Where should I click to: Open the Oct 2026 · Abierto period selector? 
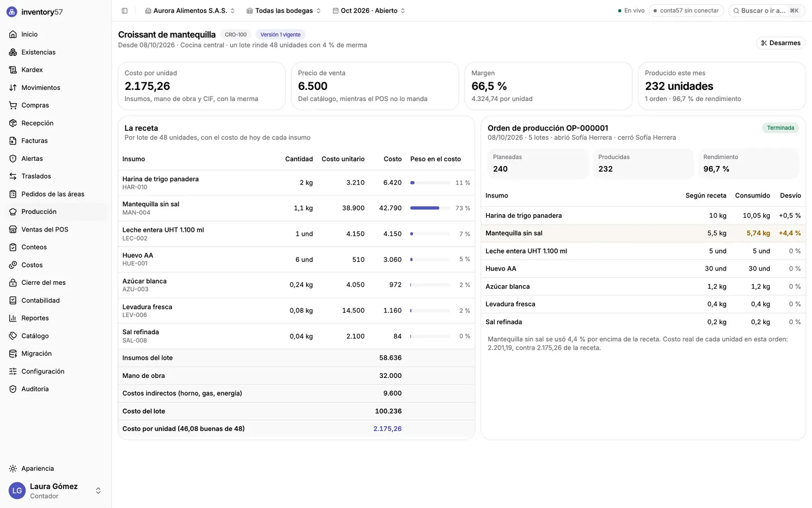369,11
